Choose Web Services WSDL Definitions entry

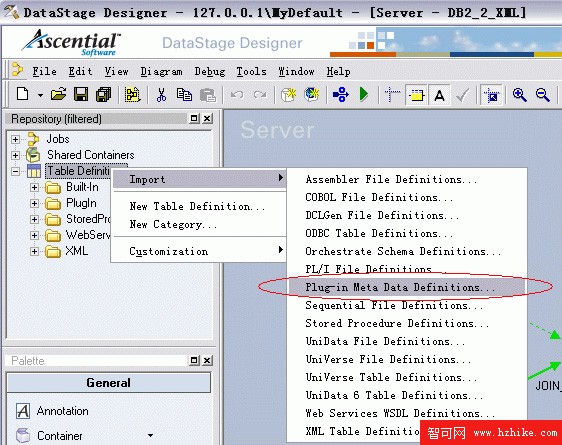tap(408, 413)
